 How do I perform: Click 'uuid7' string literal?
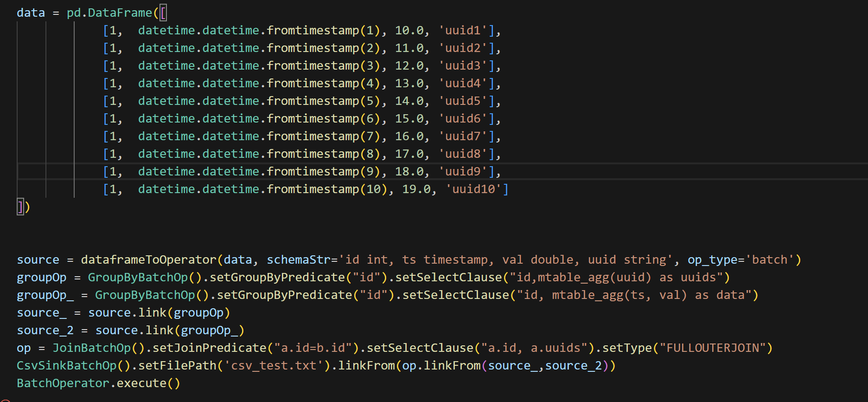tap(463, 136)
